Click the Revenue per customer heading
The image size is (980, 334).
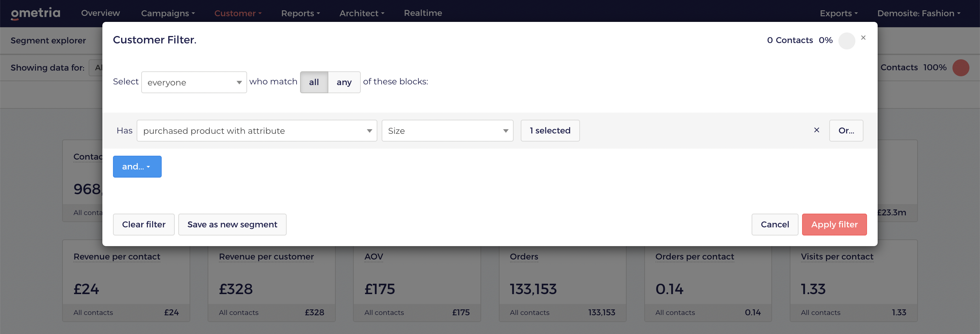pyautogui.click(x=266, y=257)
